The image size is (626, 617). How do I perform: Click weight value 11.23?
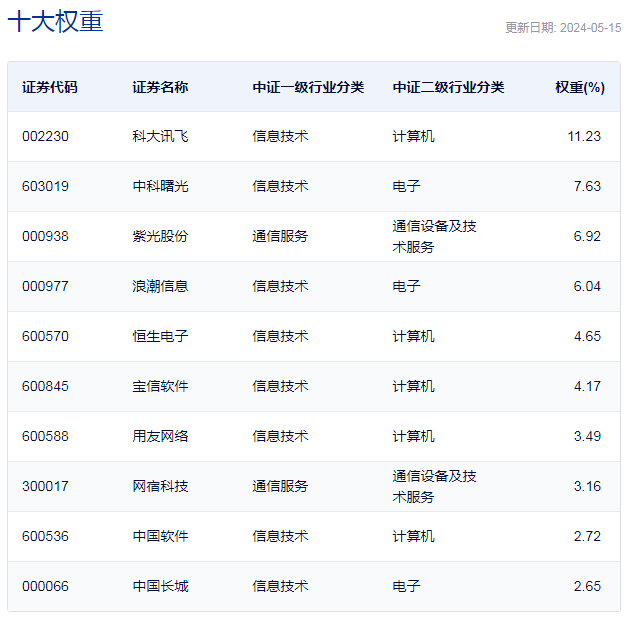pos(584,137)
